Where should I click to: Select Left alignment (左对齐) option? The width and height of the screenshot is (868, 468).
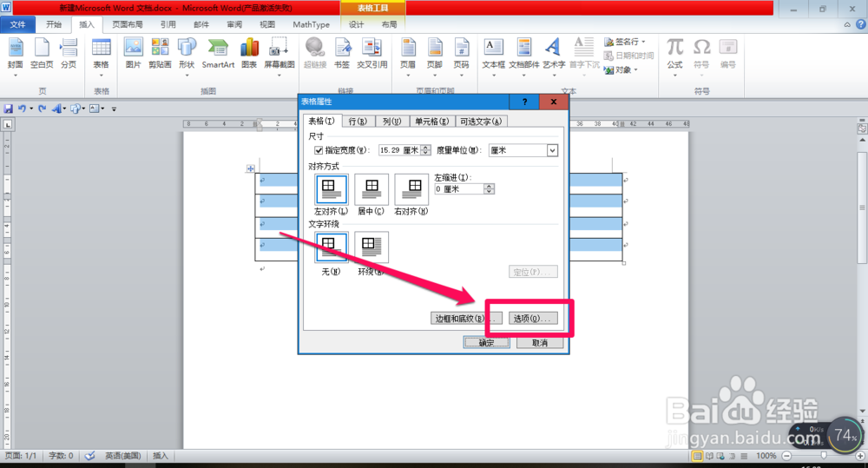point(331,190)
